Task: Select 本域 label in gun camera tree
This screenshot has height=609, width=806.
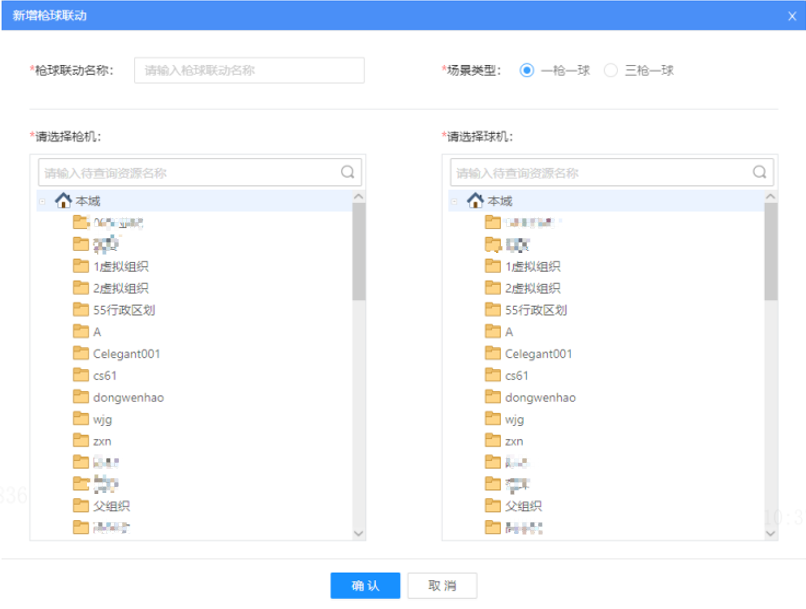Action: pyautogui.click(x=88, y=201)
